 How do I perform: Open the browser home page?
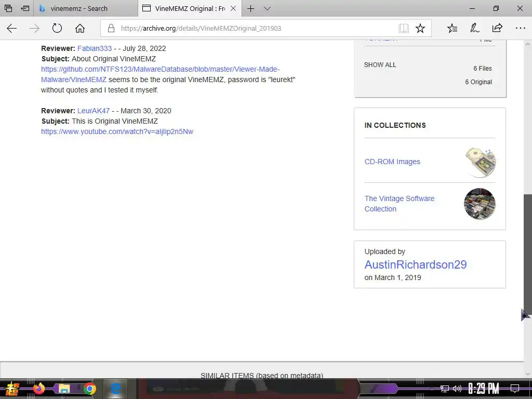(x=79, y=28)
